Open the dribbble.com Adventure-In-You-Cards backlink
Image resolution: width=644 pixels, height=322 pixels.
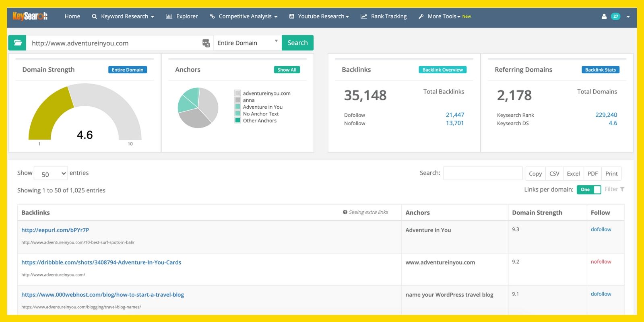[101, 262]
